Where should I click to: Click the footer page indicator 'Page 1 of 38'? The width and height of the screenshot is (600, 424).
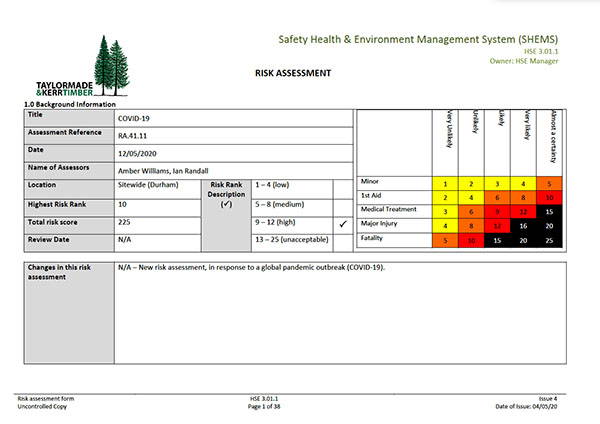264,406
